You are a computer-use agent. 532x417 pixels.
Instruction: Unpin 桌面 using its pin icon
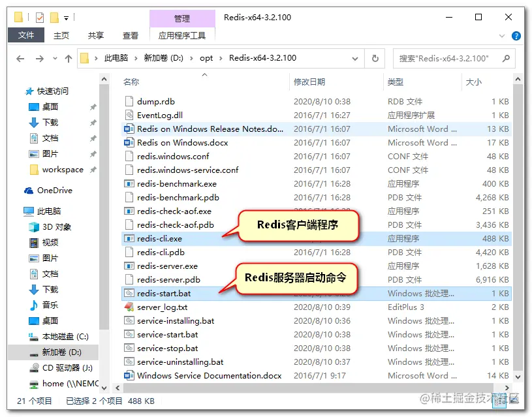[x=93, y=107]
